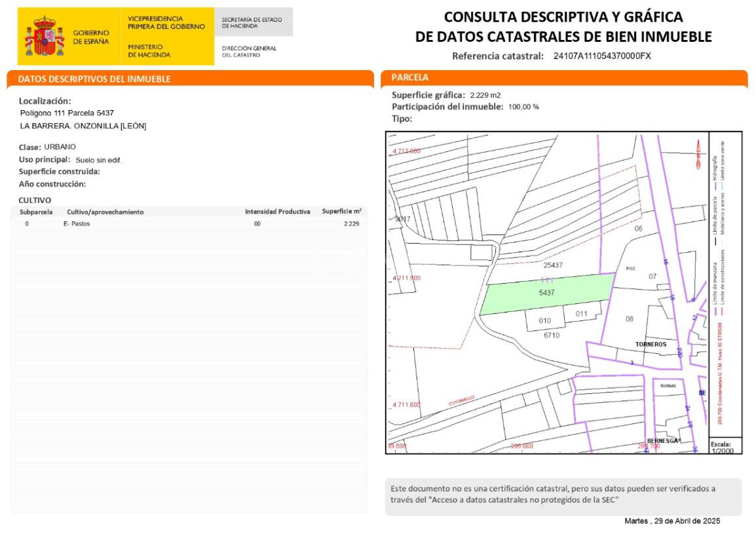Click building 010 on the map
The height and width of the screenshot is (534, 756).
[545, 321]
